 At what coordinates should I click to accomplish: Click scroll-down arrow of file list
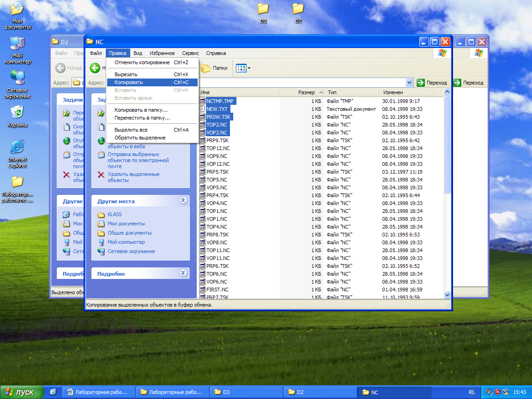tap(447, 295)
